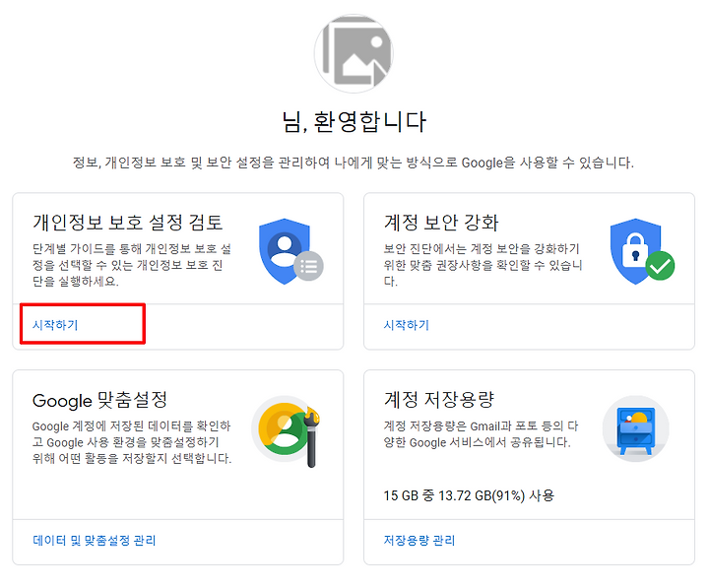Click the 15 GB 중 13.72 GB usage text
The width and height of the screenshot is (709, 588).
(469, 495)
